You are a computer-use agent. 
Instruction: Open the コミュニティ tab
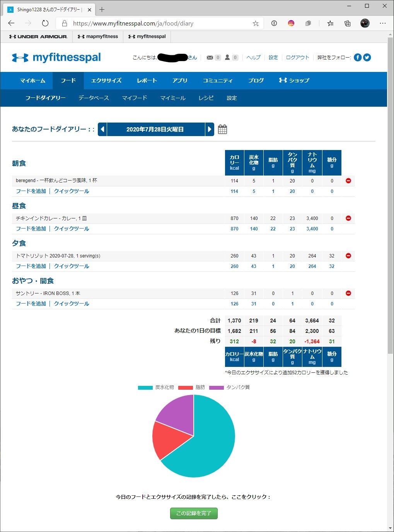218,80
